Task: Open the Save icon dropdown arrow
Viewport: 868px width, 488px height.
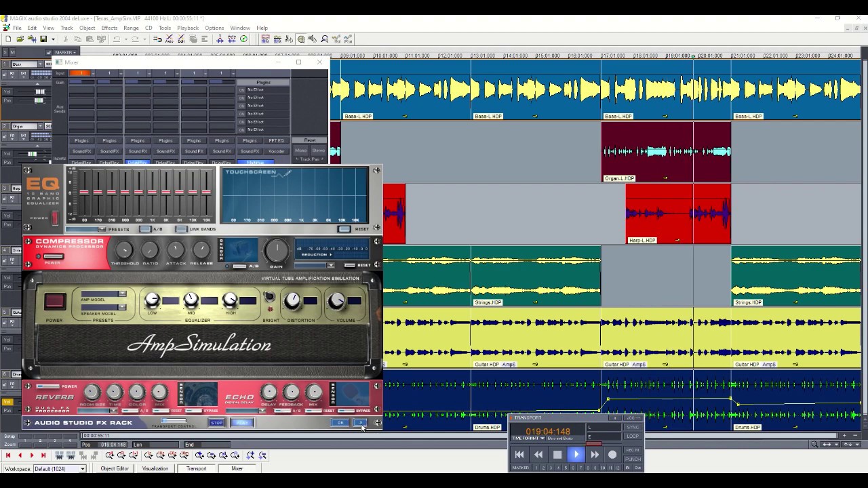Action: 53,39
